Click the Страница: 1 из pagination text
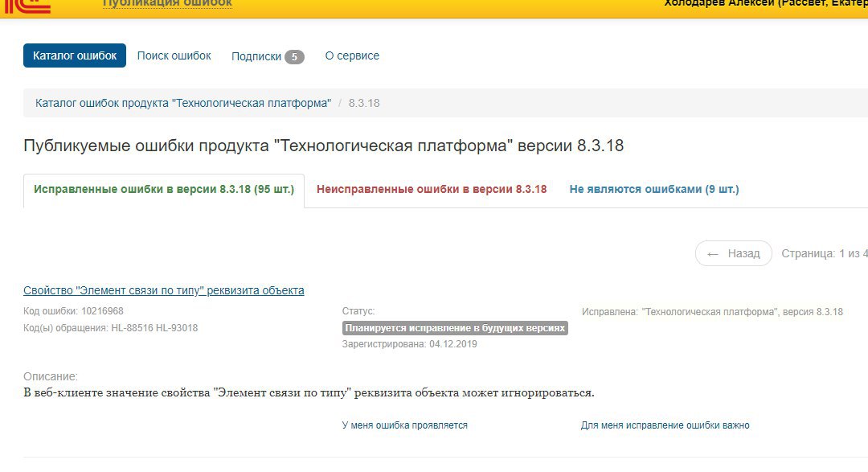868x472 pixels. 825,254
